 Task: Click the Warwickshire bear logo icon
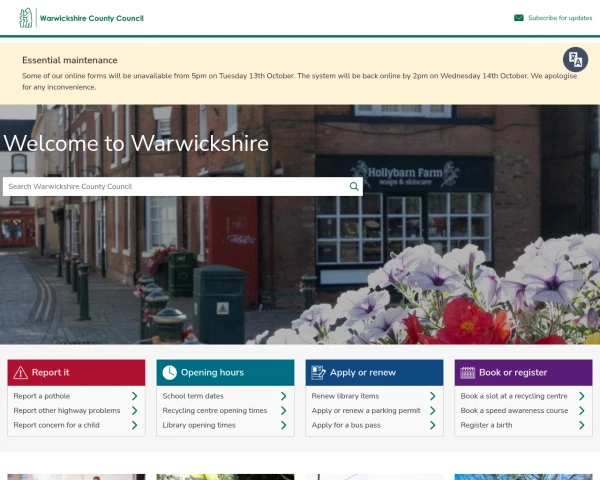(26, 18)
